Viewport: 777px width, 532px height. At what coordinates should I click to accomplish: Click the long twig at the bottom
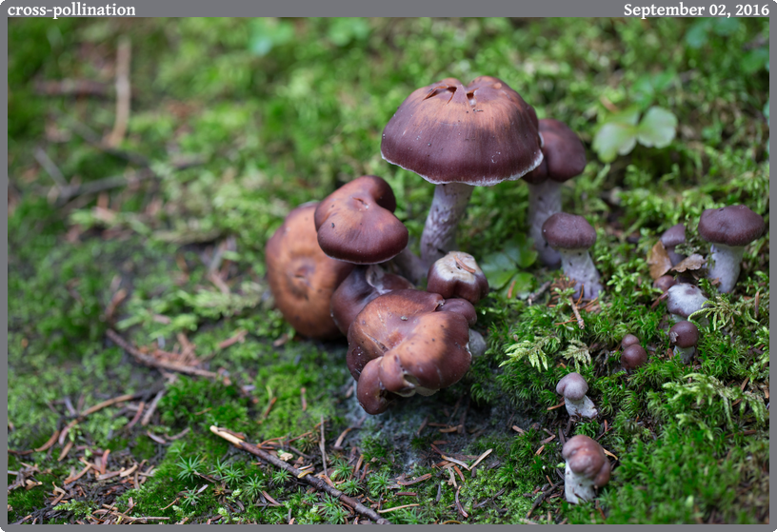(295, 471)
